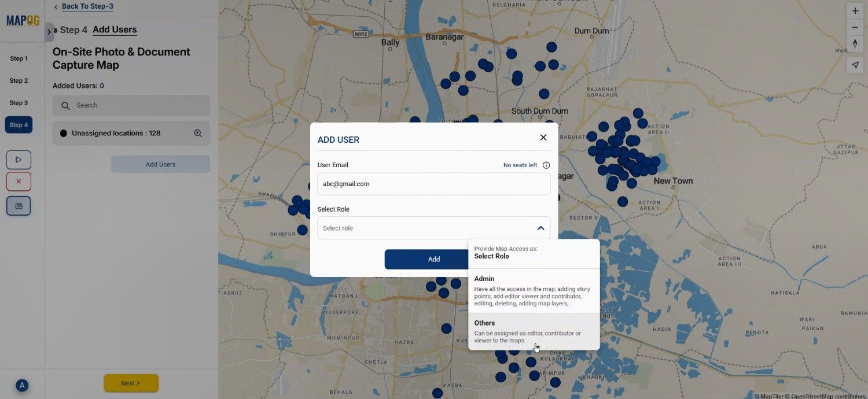The height and width of the screenshot is (399, 868).
Task: Close the Add User dialog
Action: pyautogui.click(x=543, y=138)
